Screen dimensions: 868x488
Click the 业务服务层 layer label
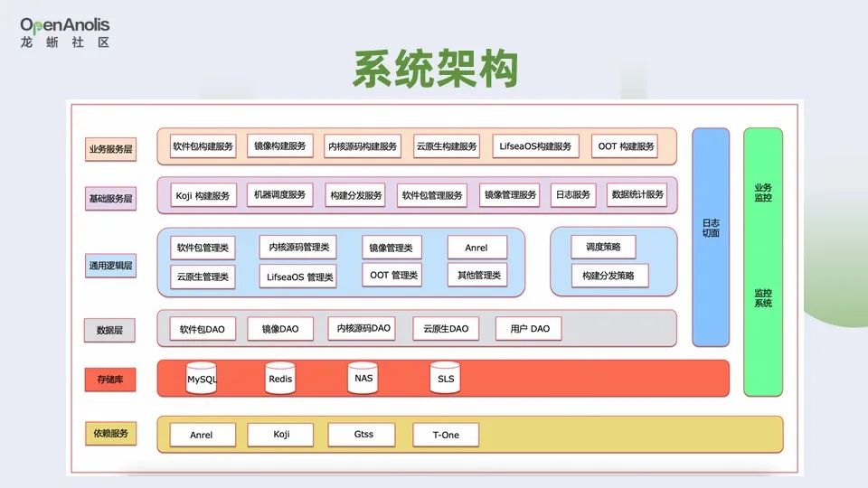(110, 149)
